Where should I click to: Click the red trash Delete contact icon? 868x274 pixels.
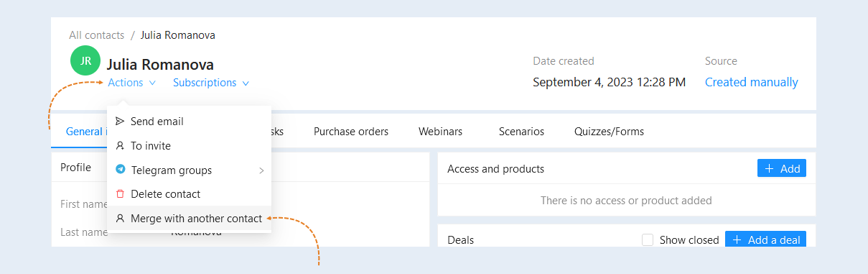[x=120, y=194]
